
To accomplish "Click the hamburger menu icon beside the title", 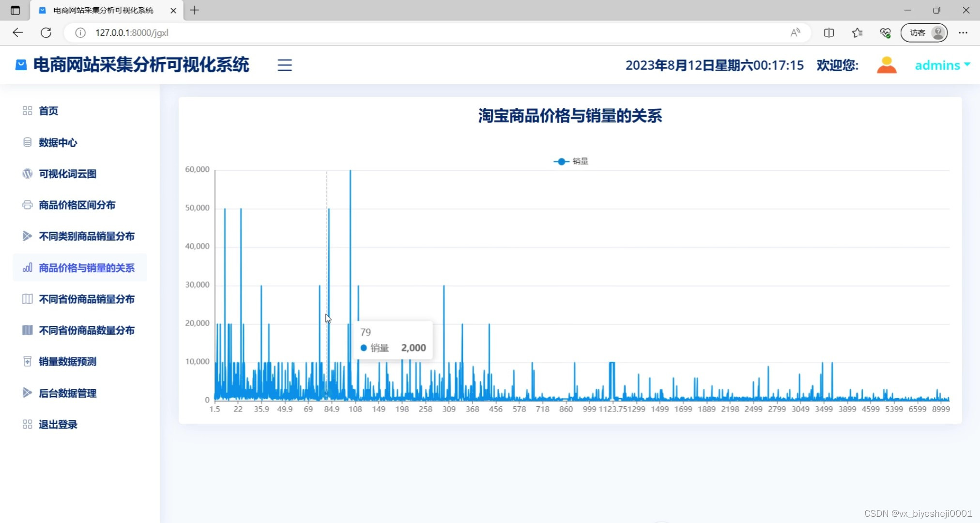I will (284, 65).
